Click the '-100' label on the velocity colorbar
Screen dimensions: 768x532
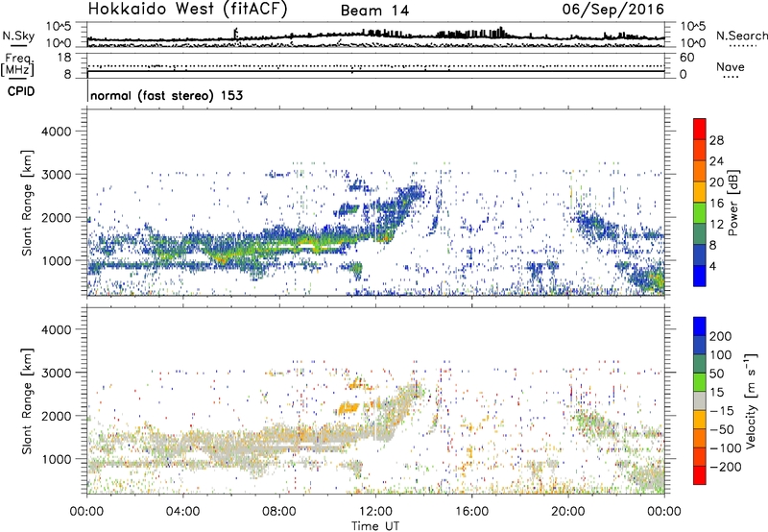pos(726,448)
